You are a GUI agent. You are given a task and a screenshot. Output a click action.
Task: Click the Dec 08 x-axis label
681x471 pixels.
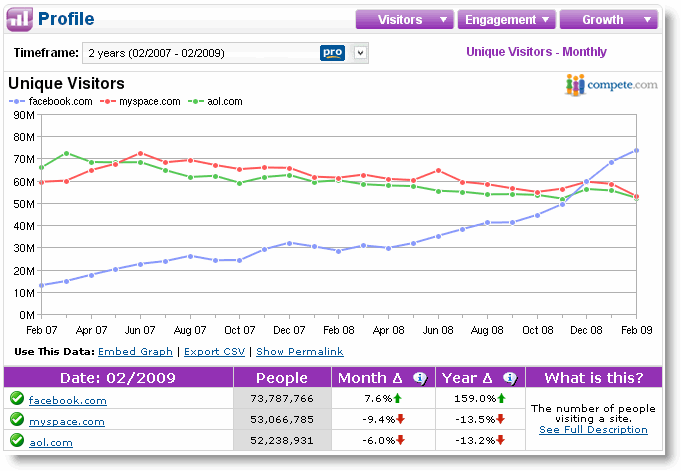pos(586,330)
